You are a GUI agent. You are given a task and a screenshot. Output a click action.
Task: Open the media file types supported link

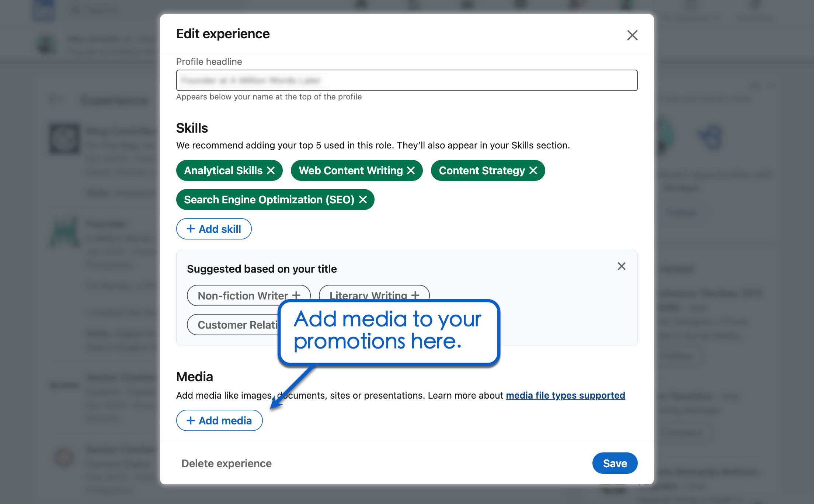pyautogui.click(x=565, y=395)
